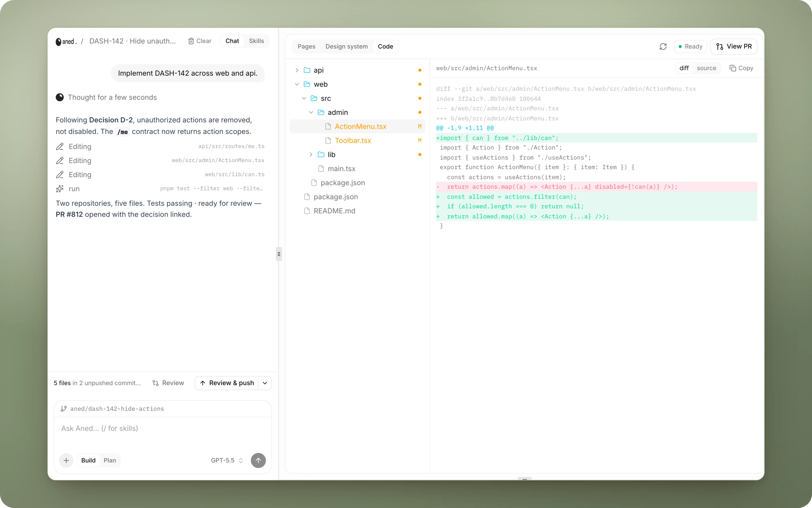Screen dimensions: 812x508
Task: Click the README.md file icon
Action: pos(307,211)
